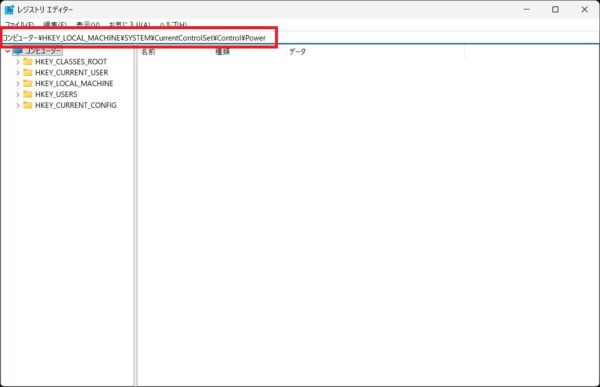Collapse the コンピューター root node chevron
600x387 pixels.
[x=8, y=51]
